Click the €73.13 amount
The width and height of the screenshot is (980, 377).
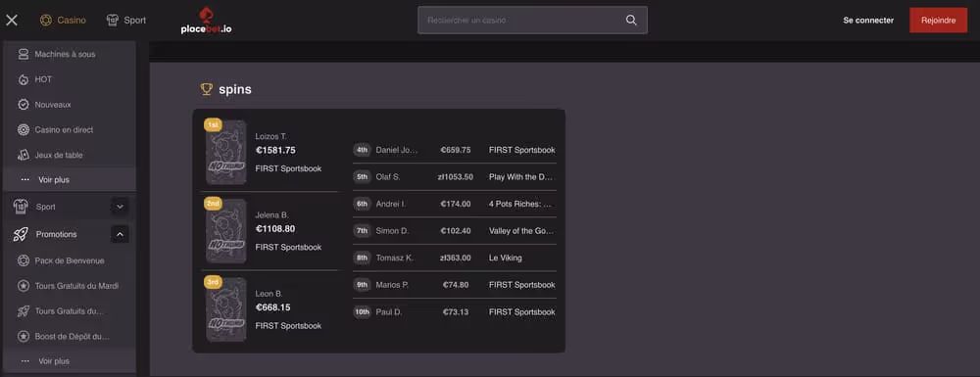click(x=456, y=312)
